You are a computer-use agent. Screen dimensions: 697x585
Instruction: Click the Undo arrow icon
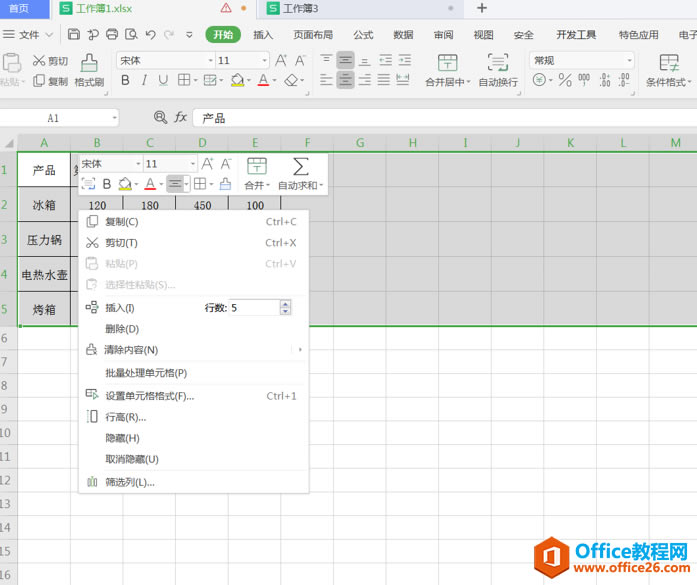(151, 34)
